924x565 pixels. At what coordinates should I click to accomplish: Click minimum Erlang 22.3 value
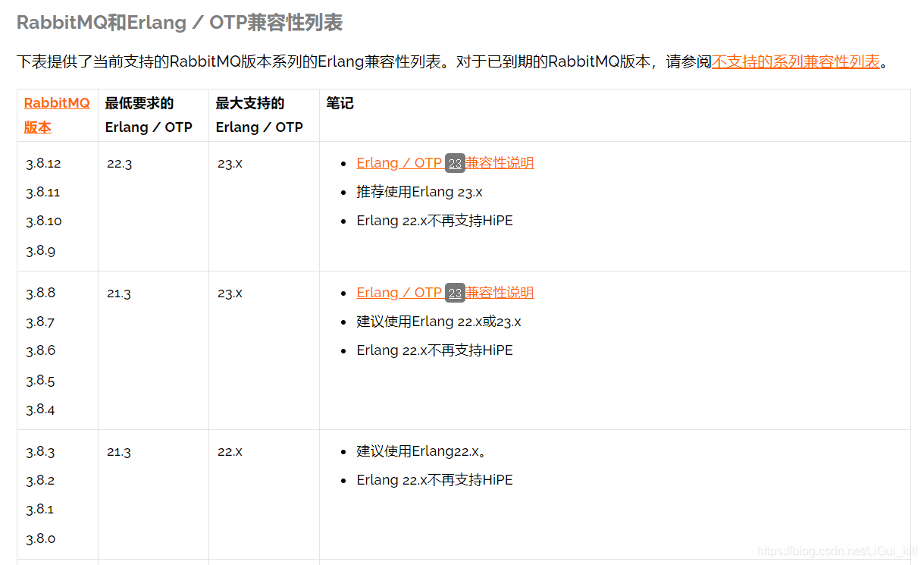coord(119,163)
